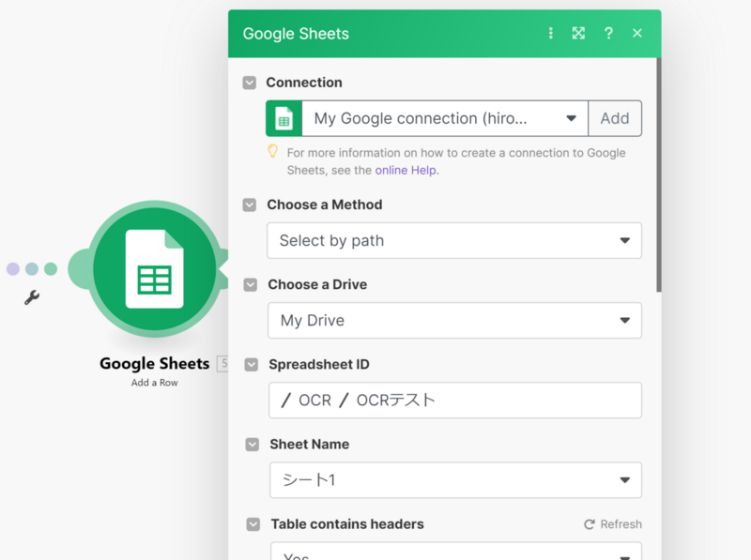Toggle the Choose a Drive field arrow
751x560 pixels.
pyautogui.click(x=251, y=285)
